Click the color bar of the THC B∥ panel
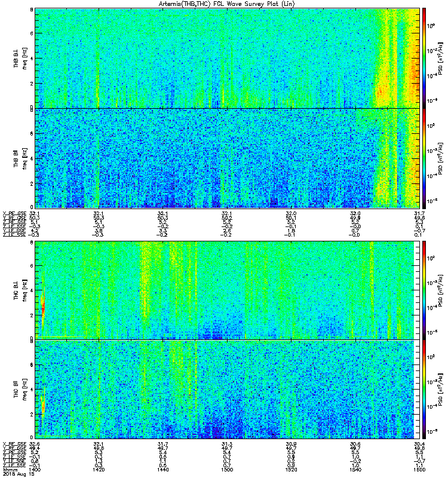 click(x=424, y=390)
